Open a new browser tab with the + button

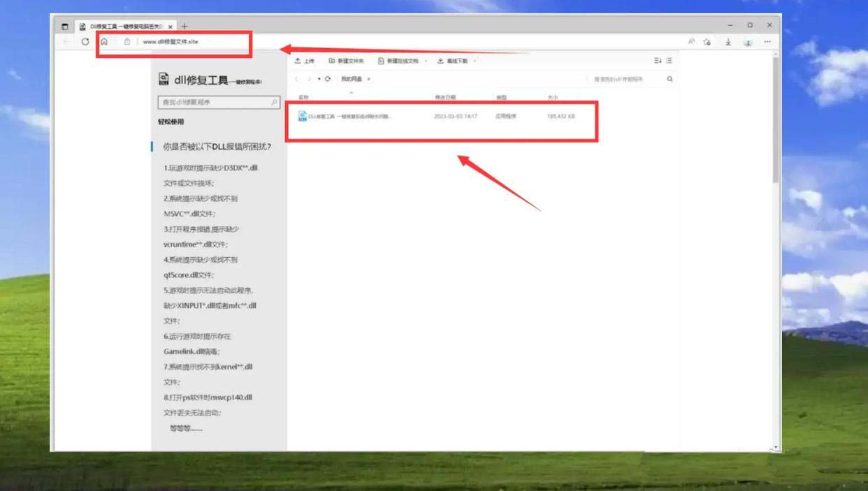184,25
